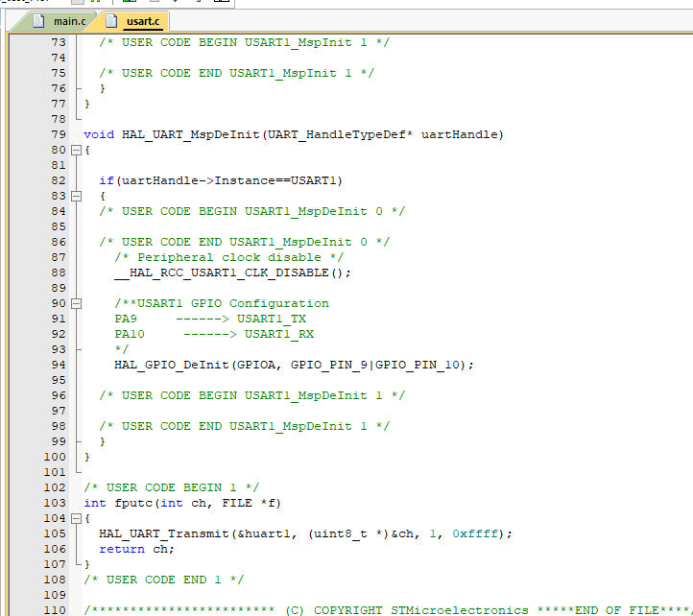Click the "Peripheral clock disable" comment
This screenshot has width=693, height=616.
229,257
